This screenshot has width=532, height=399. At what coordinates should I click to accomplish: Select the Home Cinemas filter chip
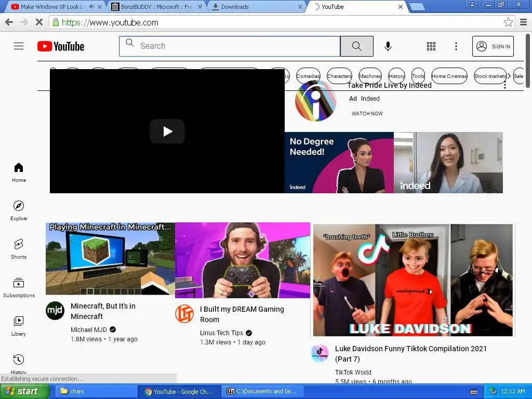pos(449,76)
